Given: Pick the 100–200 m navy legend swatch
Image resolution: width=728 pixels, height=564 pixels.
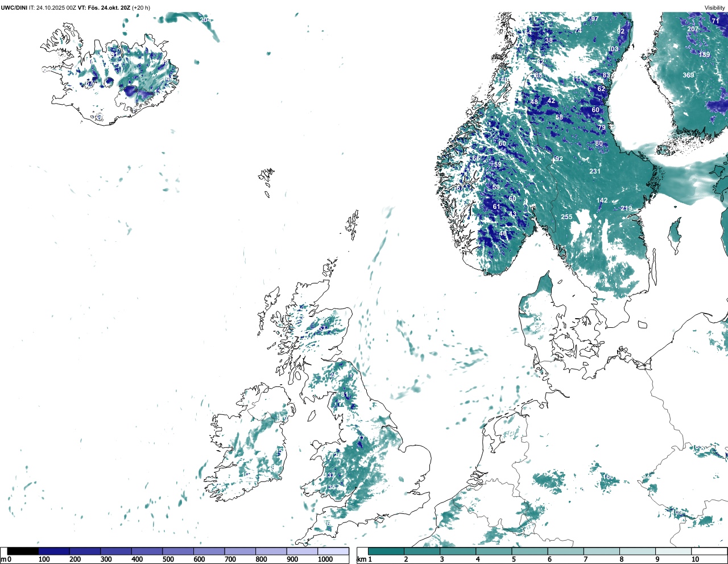Looking at the screenshot, I should (54, 551).
